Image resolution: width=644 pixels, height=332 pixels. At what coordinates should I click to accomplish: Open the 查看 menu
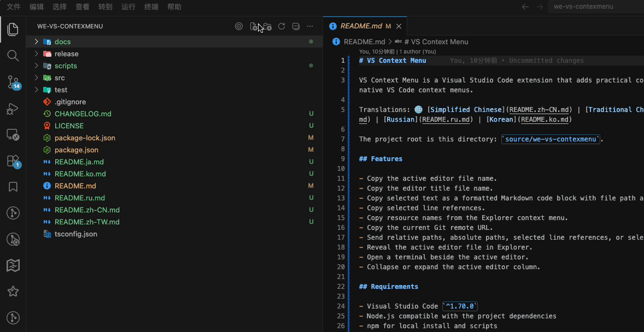[83, 7]
